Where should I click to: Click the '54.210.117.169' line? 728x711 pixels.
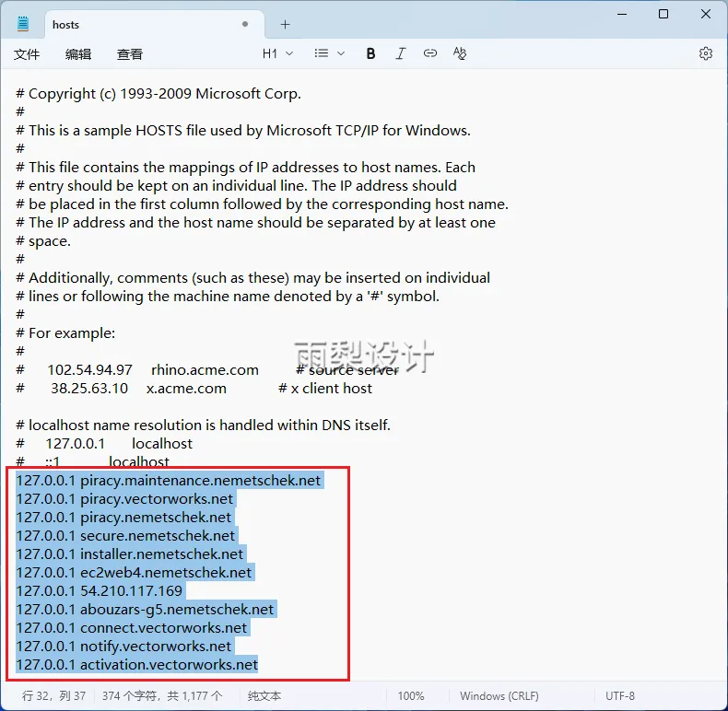[x=99, y=590]
